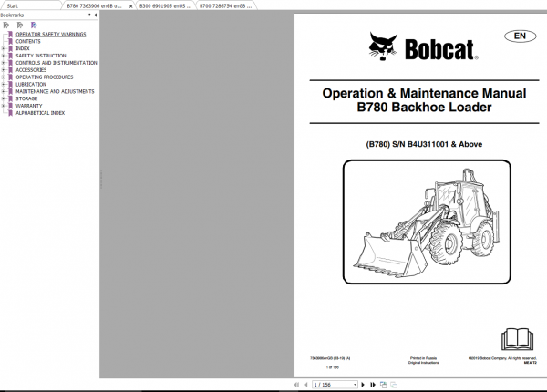Click the 'S/N B4U311001 & Above' text
This screenshot has height=392, width=547.
pyautogui.click(x=438, y=144)
